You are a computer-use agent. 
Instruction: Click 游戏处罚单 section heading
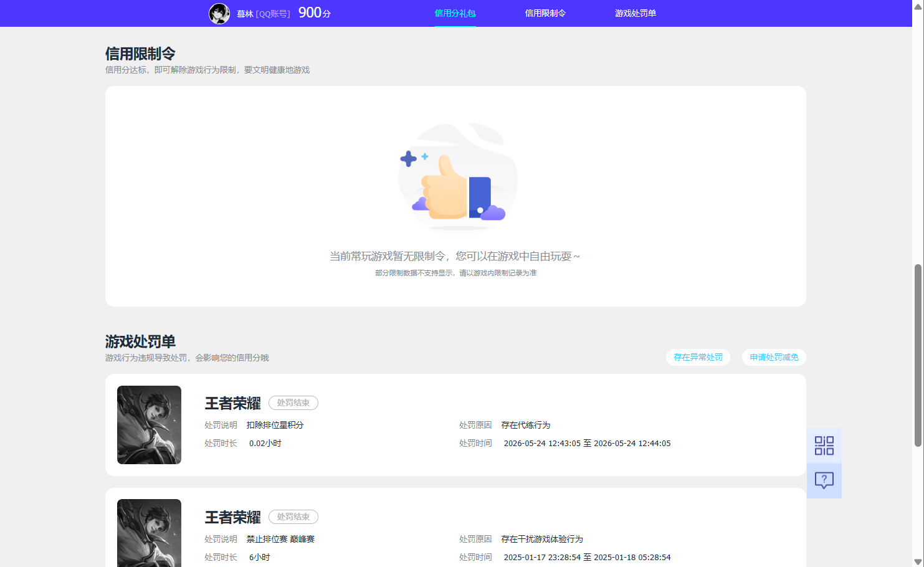coord(140,341)
